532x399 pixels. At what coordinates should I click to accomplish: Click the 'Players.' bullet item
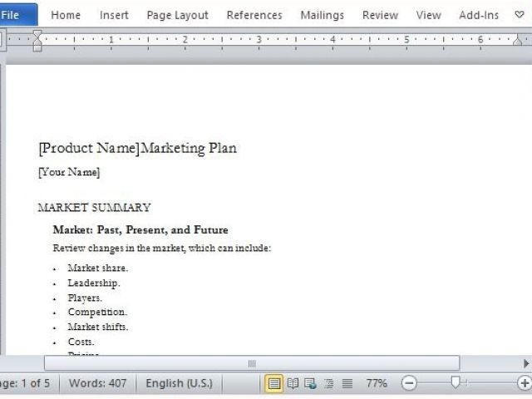[85, 298]
